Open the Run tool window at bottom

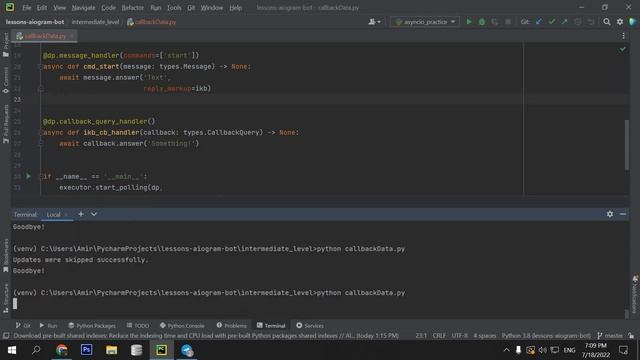[x=48, y=325]
